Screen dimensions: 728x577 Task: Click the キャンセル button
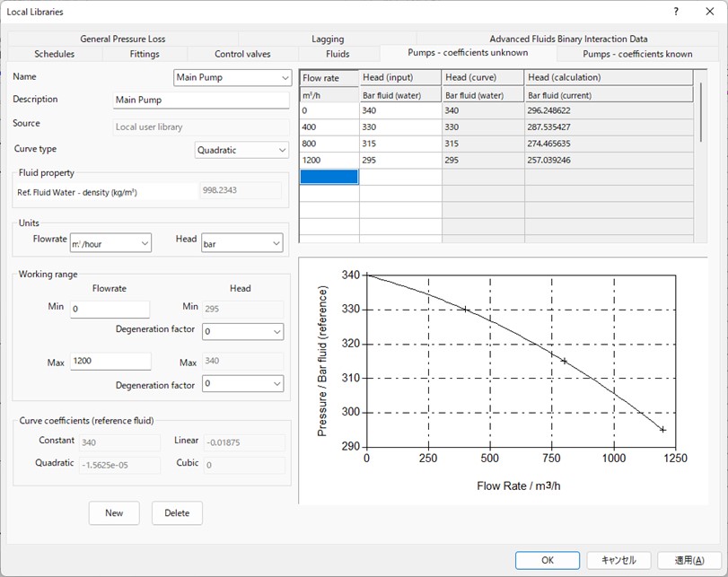point(618,560)
